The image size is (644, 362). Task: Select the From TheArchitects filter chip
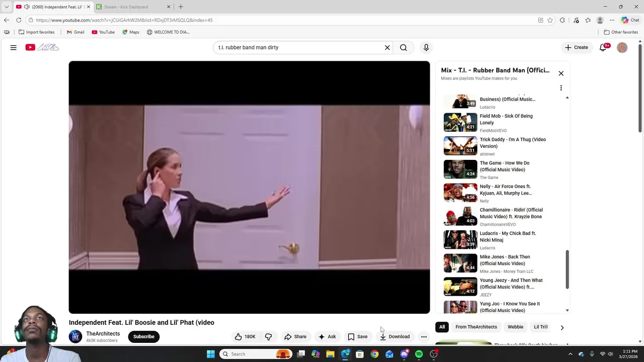476,327
